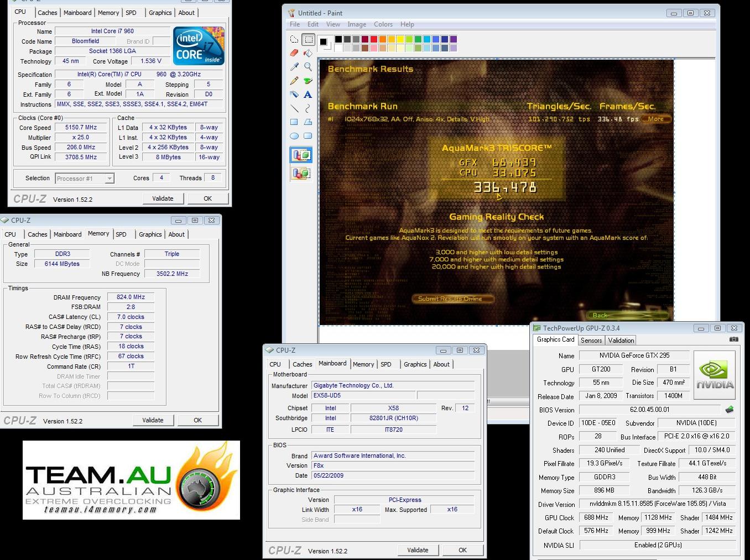The height and width of the screenshot is (560, 750).
Task: Click OK in CPU-Z Memory window
Action: pyautogui.click(x=198, y=420)
